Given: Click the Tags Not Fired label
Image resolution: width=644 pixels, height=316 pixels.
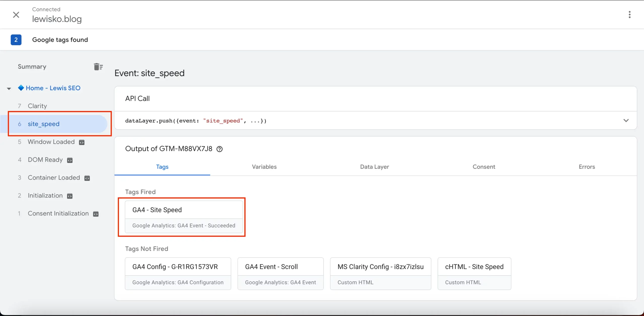Looking at the screenshot, I should pos(147,249).
